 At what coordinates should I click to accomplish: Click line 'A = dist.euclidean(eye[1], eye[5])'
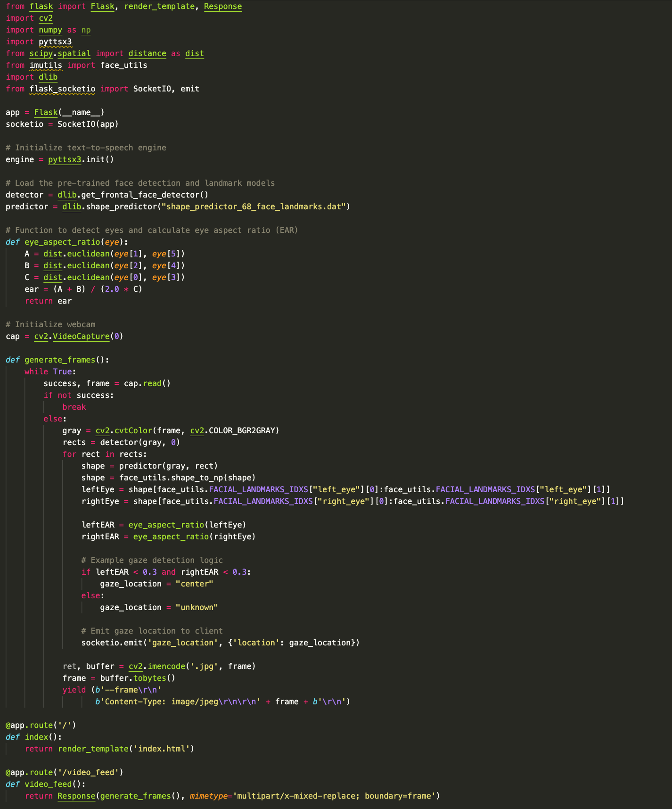[105, 254]
